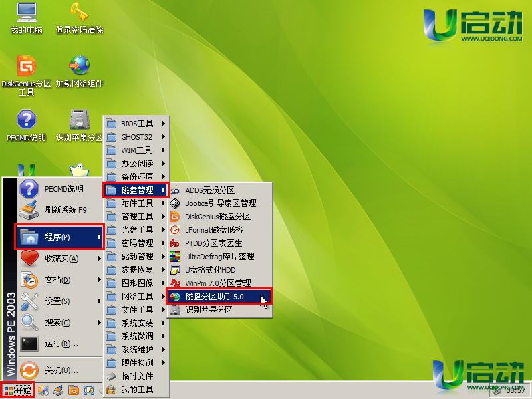Launch 磁盘分区助手5.0 partition assistant
This screenshot has height=399, width=532.
[211, 297]
